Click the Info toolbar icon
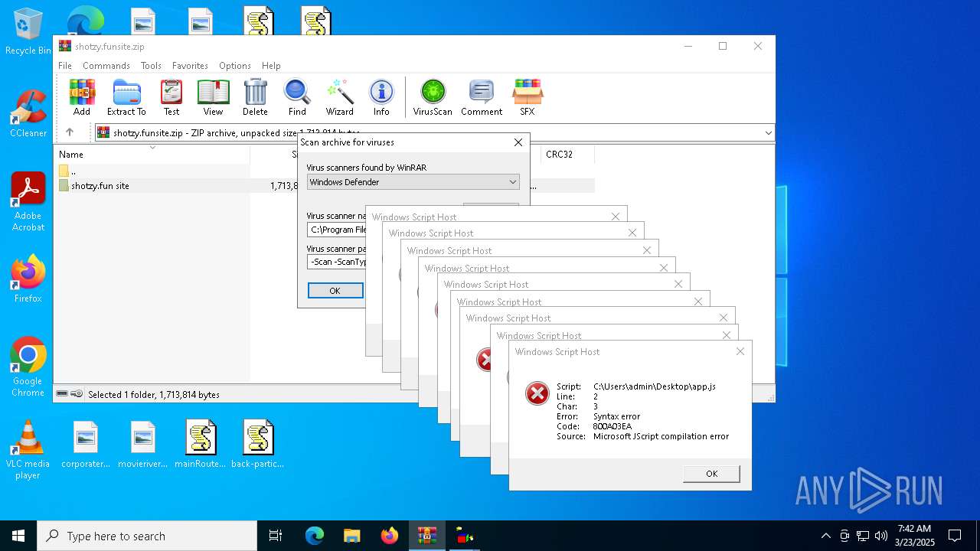 coord(381,97)
